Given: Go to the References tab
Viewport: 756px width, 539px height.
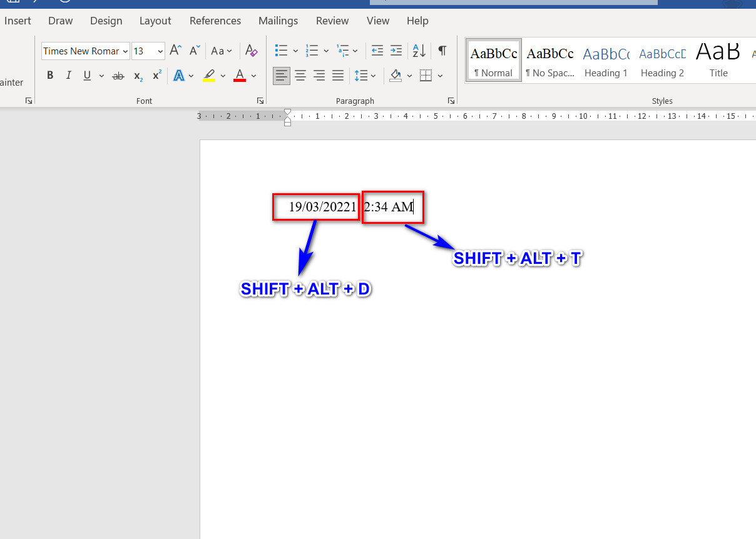Looking at the screenshot, I should pos(215,21).
